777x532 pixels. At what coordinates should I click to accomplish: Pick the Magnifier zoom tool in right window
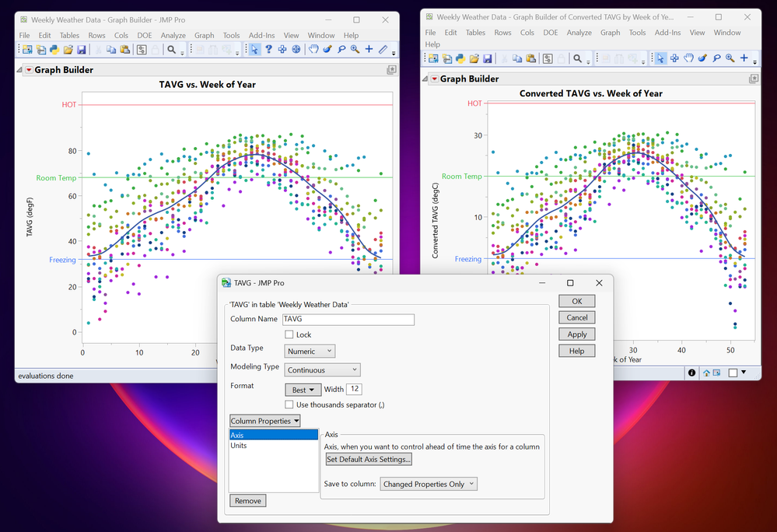point(730,58)
